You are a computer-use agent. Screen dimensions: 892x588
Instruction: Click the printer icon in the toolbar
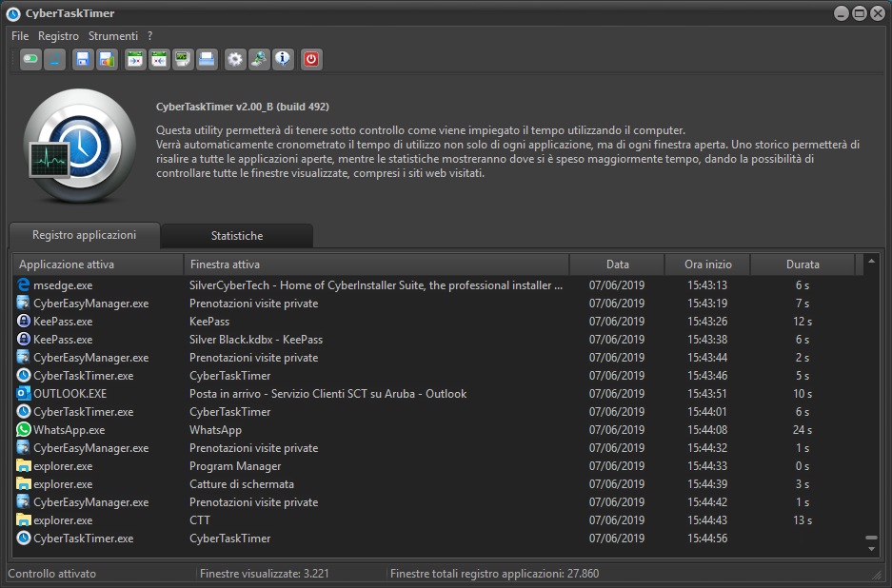(208, 59)
